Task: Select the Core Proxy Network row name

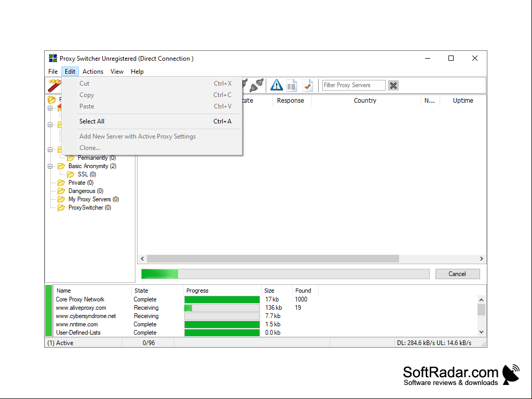Action: point(80,299)
